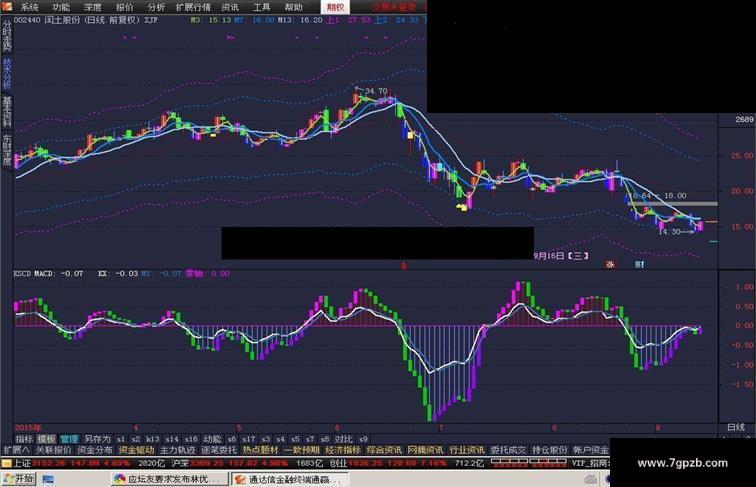Select the 对比 template

[x=343, y=439]
